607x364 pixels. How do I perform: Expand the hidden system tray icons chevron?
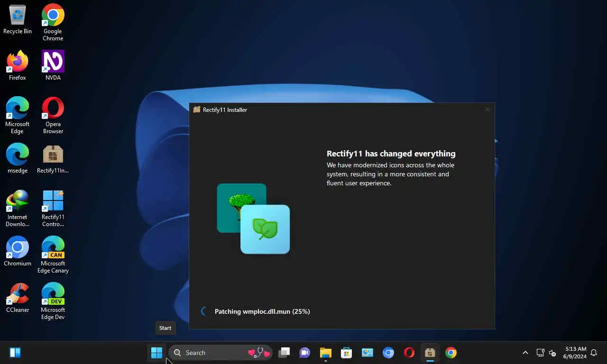click(525, 353)
